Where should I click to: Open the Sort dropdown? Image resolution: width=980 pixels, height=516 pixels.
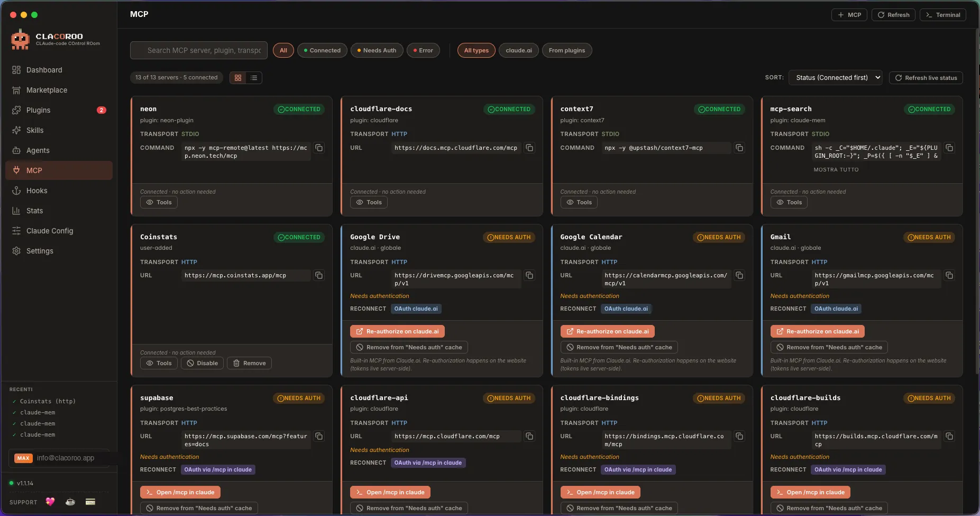point(836,77)
